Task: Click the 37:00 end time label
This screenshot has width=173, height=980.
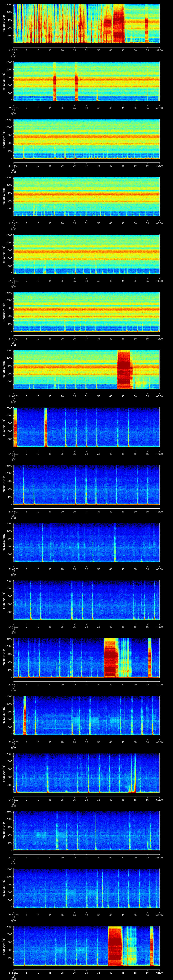Action: coord(159,50)
